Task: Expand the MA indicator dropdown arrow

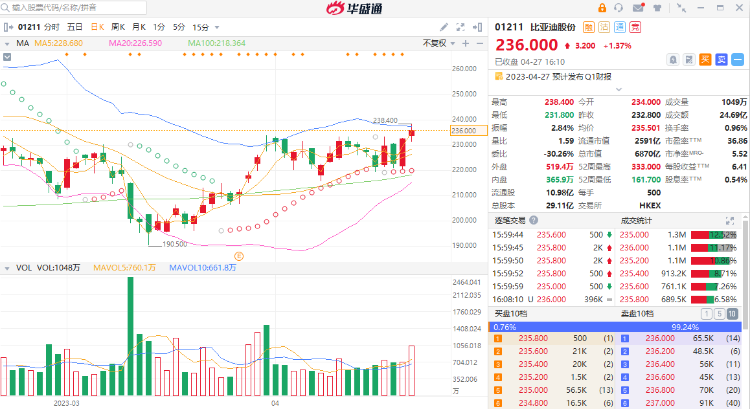Action: click(7, 44)
